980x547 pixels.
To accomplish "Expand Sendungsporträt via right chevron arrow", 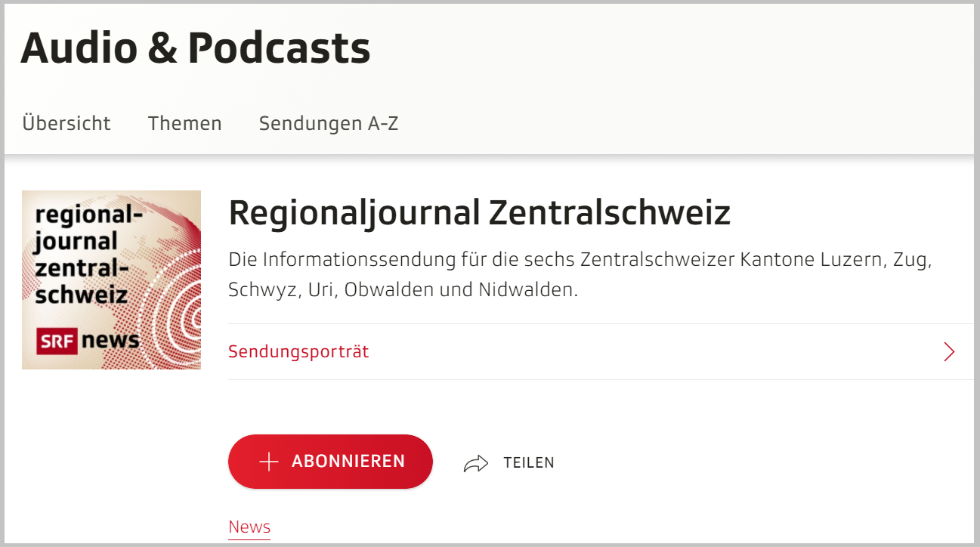I will click(x=950, y=351).
